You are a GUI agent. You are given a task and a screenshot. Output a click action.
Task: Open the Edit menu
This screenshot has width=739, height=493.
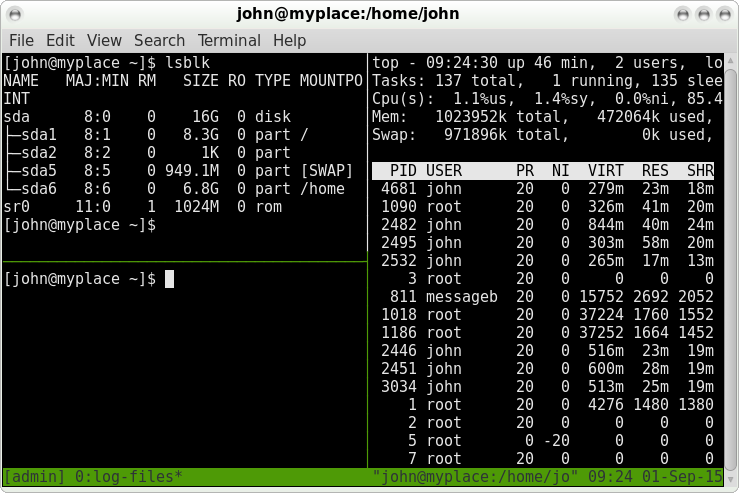pos(60,40)
